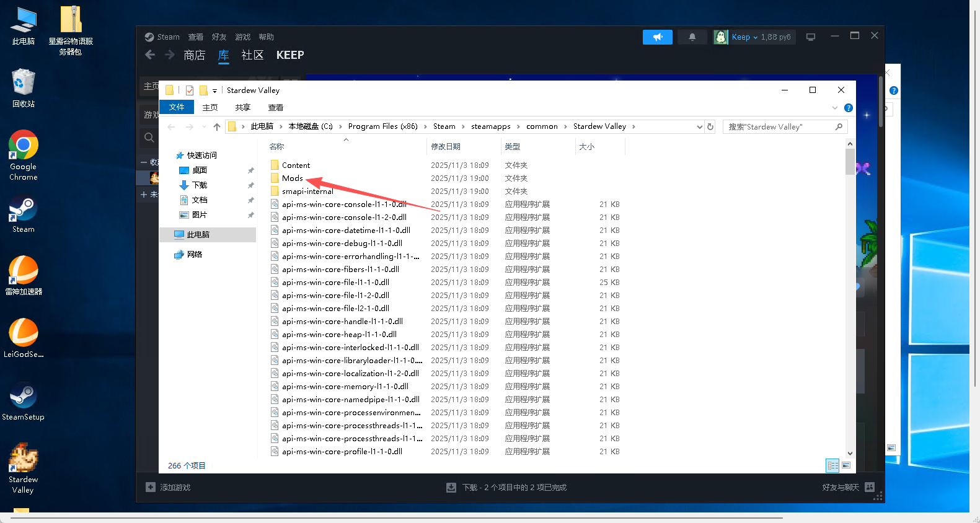Image resolution: width=980 pixels, height=523 pixels.
Task: Switch to large thumbnails view layout
Action: coord(846,465)
